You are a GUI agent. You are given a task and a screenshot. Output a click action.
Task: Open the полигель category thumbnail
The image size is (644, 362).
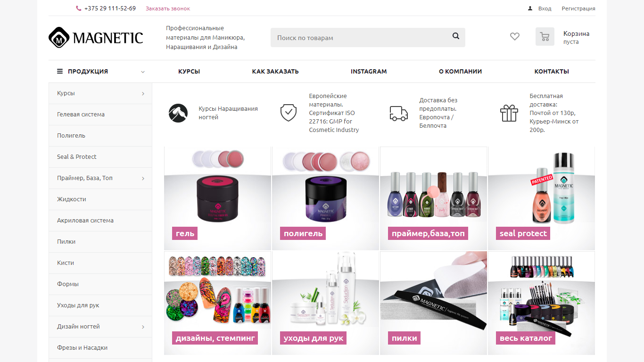pyautogui.click(x=325, y=198)
